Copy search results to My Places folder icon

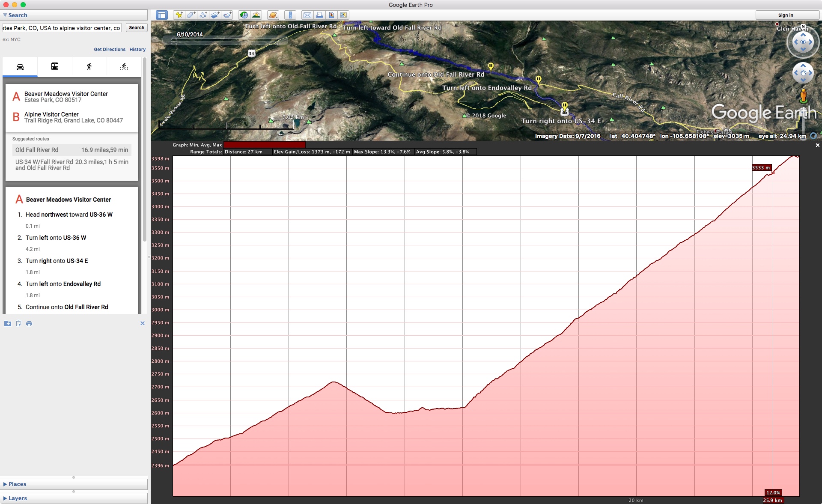click(8, 323)
